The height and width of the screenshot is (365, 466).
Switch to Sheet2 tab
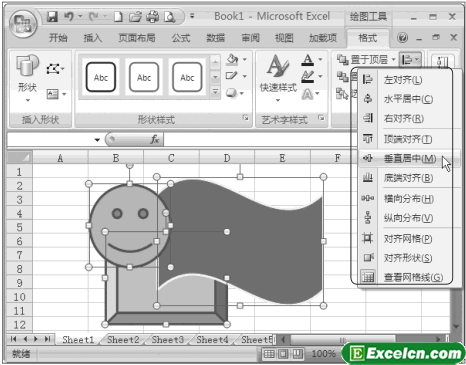point(123,340)
